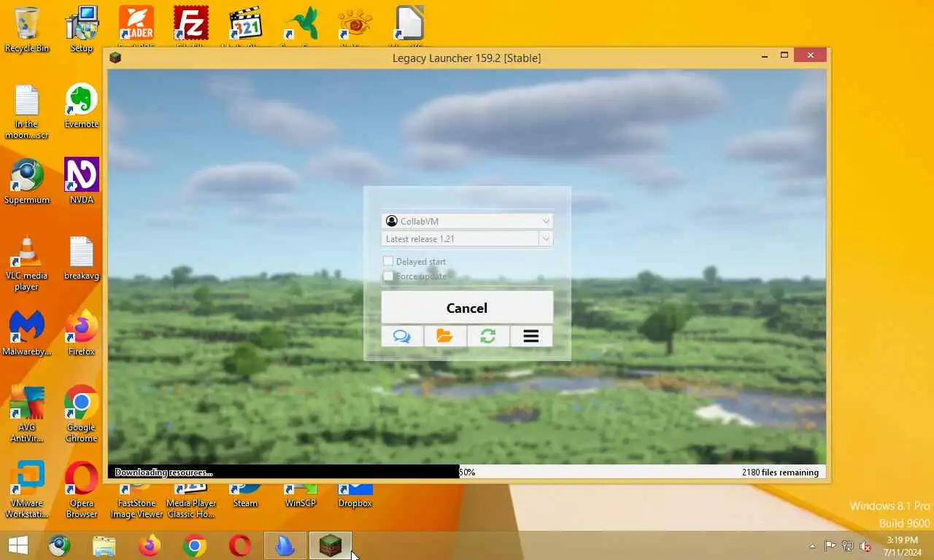Click the '2180 files remaining' status text

tap(780, 472)
